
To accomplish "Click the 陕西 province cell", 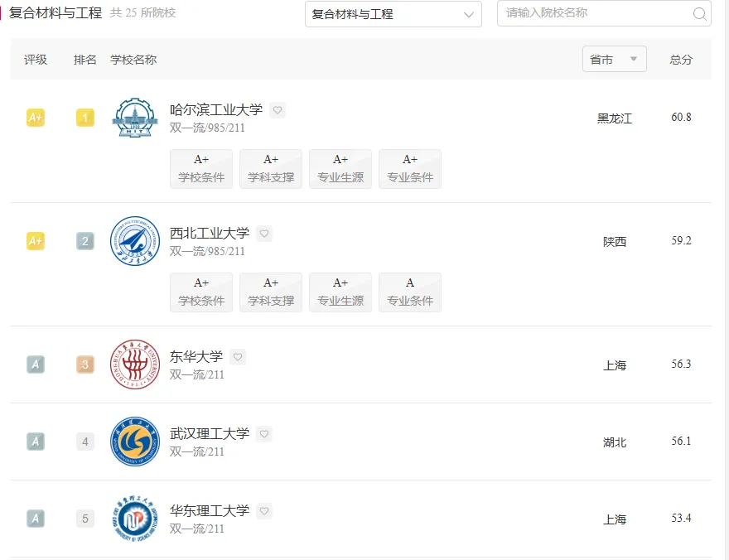I will pos(615,242).
